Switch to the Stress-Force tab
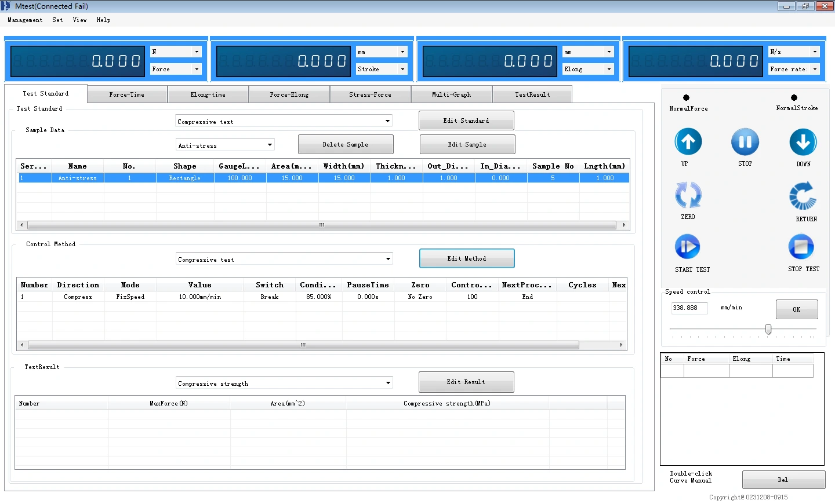The width and height of the screenshot is (835, 504). point(371,94)
